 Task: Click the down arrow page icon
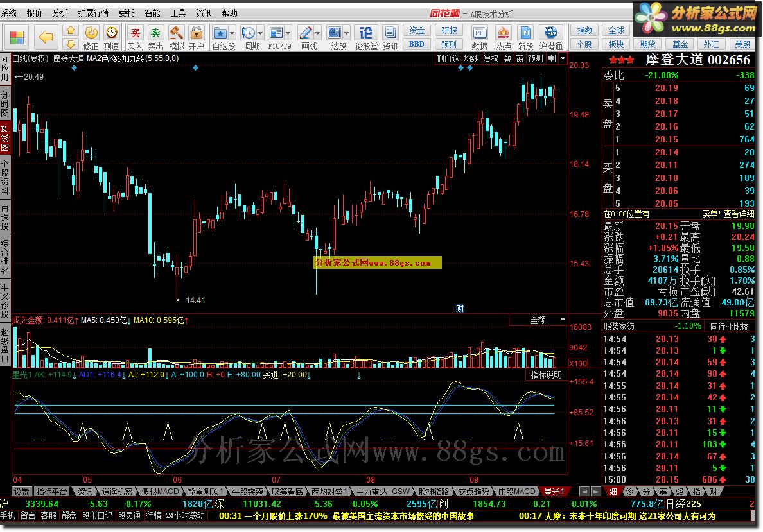[x=71, y=45]
